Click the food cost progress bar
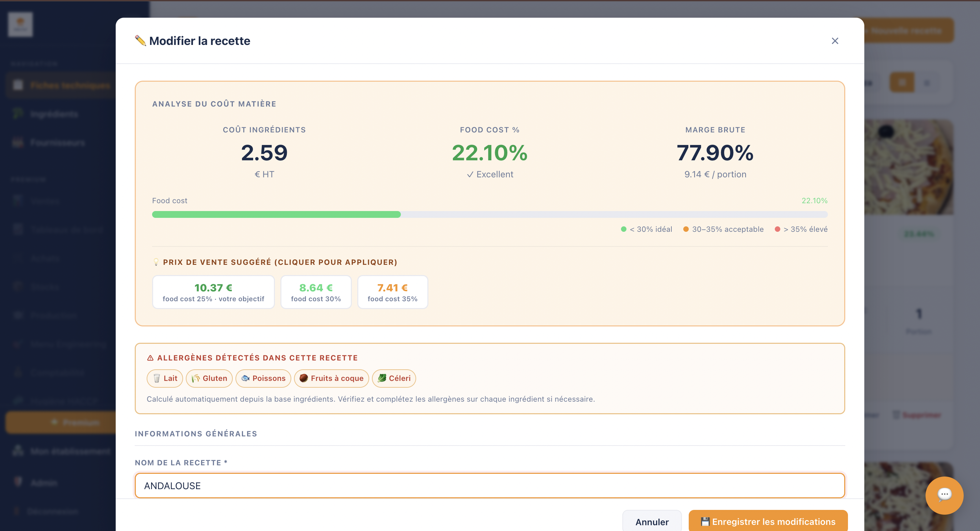Image resolution: width=980 pixels, height=531 pixels. tap(490, 214)
